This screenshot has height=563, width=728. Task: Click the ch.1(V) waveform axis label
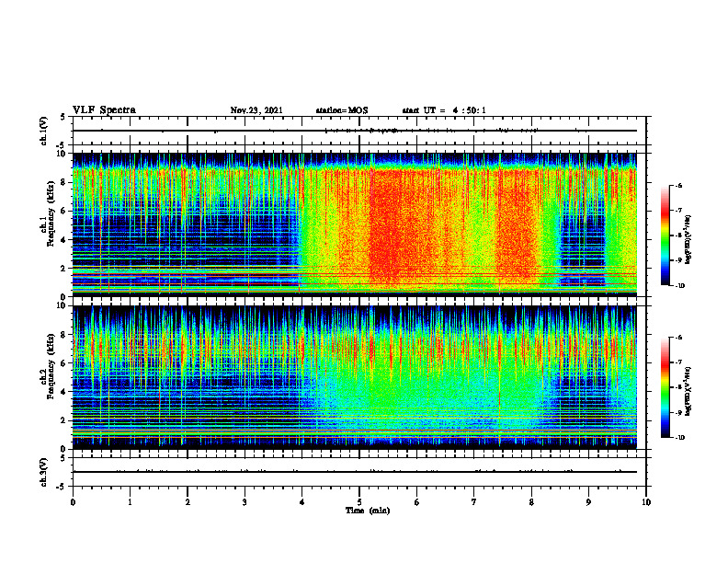coord(44,131)
